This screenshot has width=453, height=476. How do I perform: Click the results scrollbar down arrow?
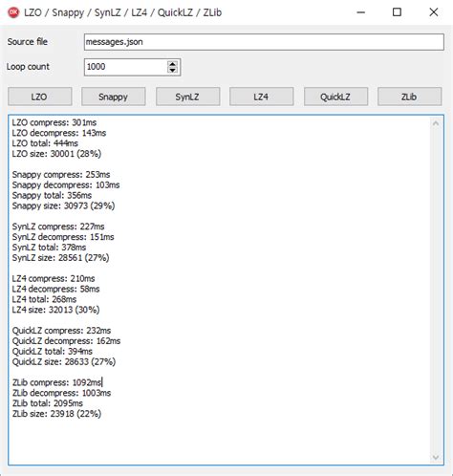click(436, 458)
